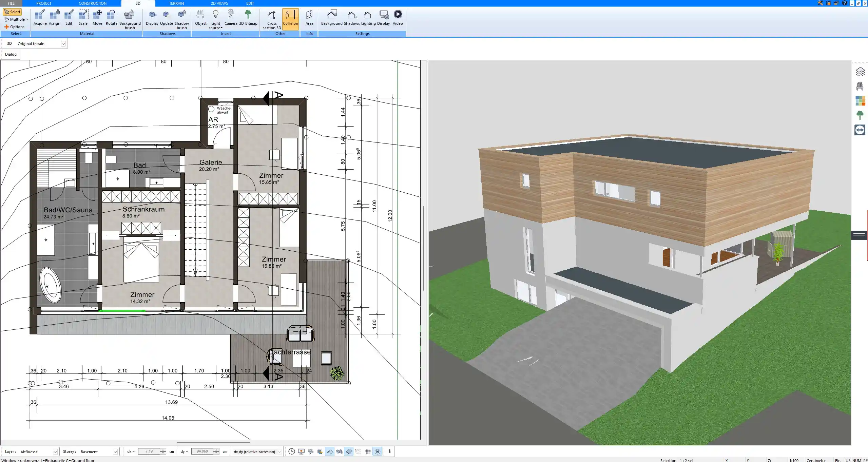
Task: Open the CONSTRUCTION ribbon tab
Action: coord(92,3)
